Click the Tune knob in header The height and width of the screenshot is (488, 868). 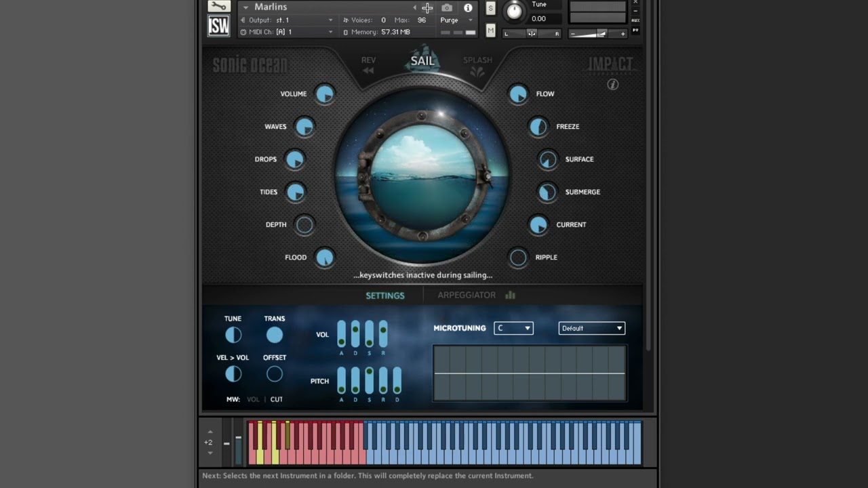coord(515,10)
